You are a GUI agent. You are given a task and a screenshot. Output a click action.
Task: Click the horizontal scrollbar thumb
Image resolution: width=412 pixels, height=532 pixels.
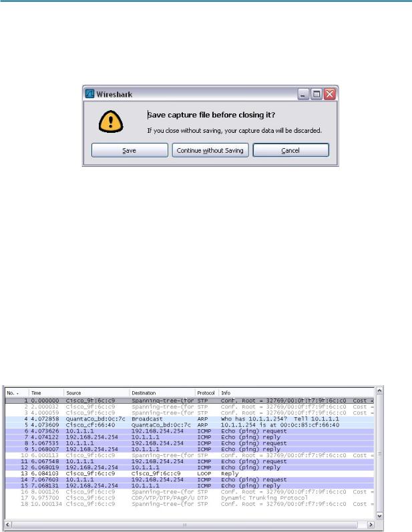(184, 525)
